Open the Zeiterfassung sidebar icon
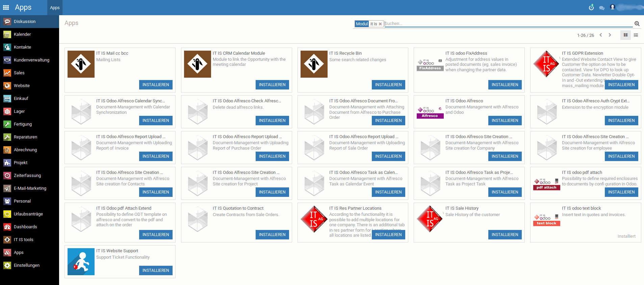 coord(7,176)
